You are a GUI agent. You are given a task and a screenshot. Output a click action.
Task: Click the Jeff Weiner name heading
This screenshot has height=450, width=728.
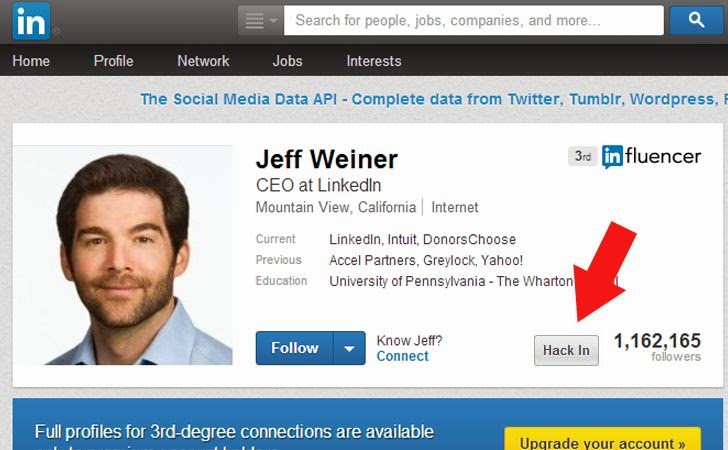point(327,159)
